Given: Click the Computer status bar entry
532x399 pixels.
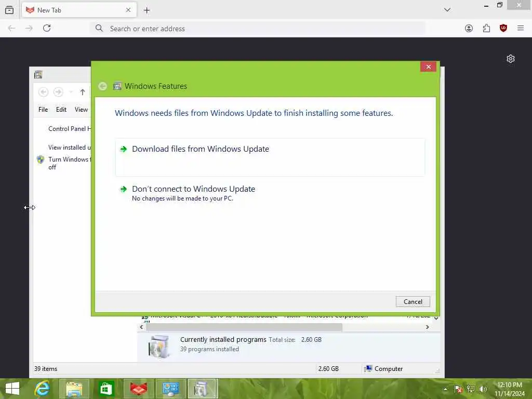Looking at the screenshot, I should (383, 369).
